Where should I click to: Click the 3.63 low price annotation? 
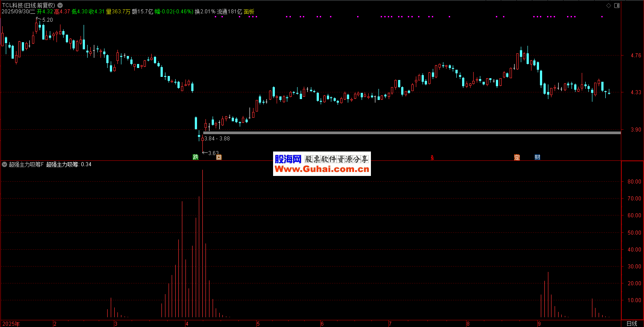pyautogui.click(x=213, y=153)
